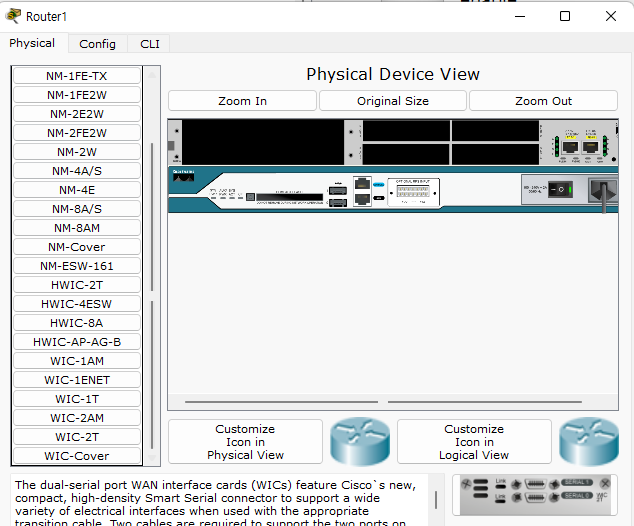The width and height of the screenshot is (634, 526).
Task: Click the router power cable socket
Action: (x=603, y=190)
